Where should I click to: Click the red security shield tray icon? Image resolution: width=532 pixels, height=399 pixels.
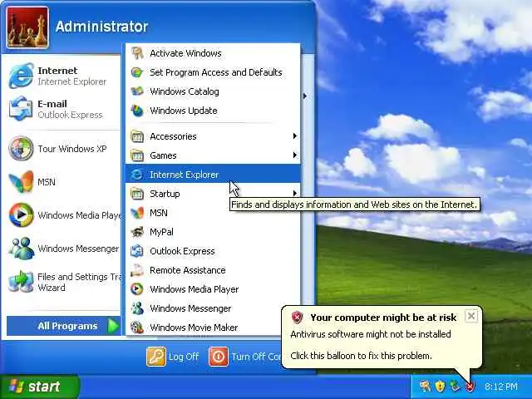click(470, 387)
